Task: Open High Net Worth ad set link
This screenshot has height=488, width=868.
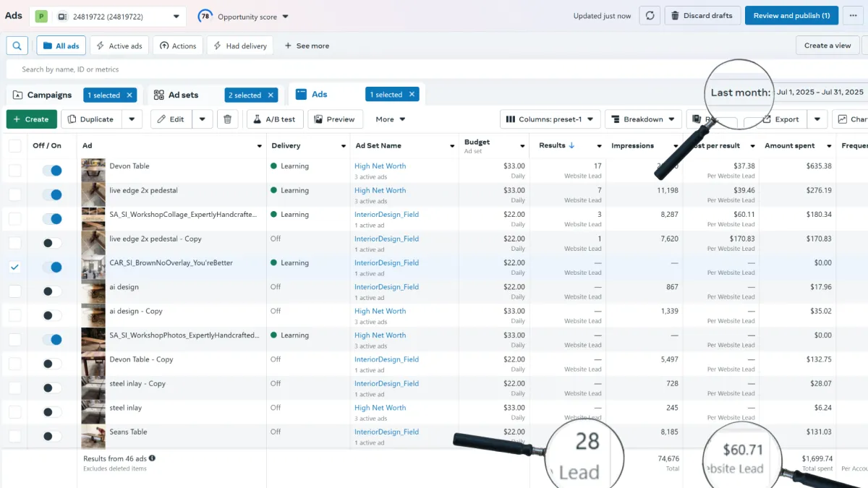Action: (380, 166)
